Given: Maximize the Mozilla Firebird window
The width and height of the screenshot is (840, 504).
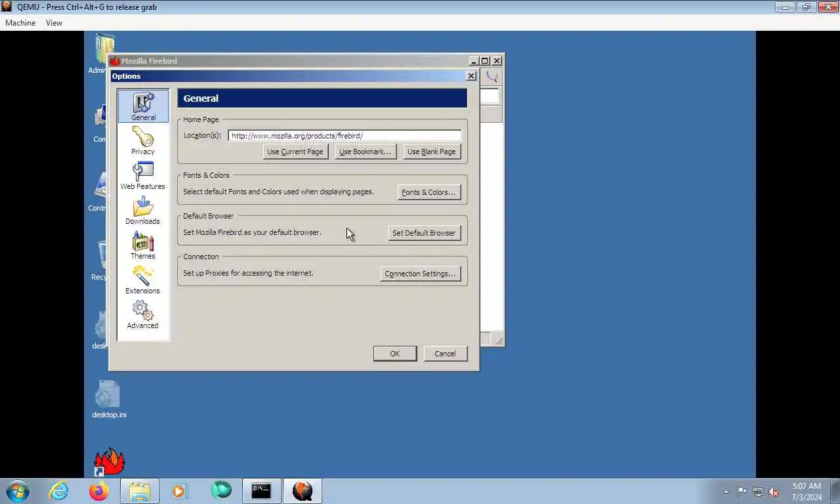Looking at the screenshot, I should click(x=485, y=61).
